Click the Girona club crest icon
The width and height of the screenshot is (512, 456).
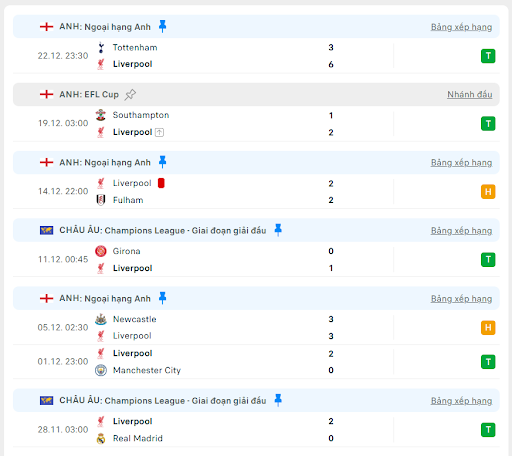point(101,251)
